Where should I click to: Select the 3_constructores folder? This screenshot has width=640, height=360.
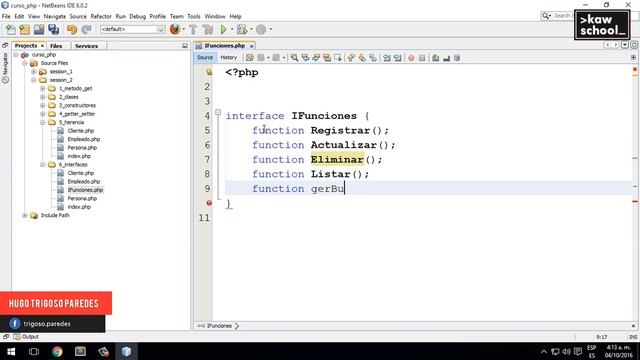(77, 105)
